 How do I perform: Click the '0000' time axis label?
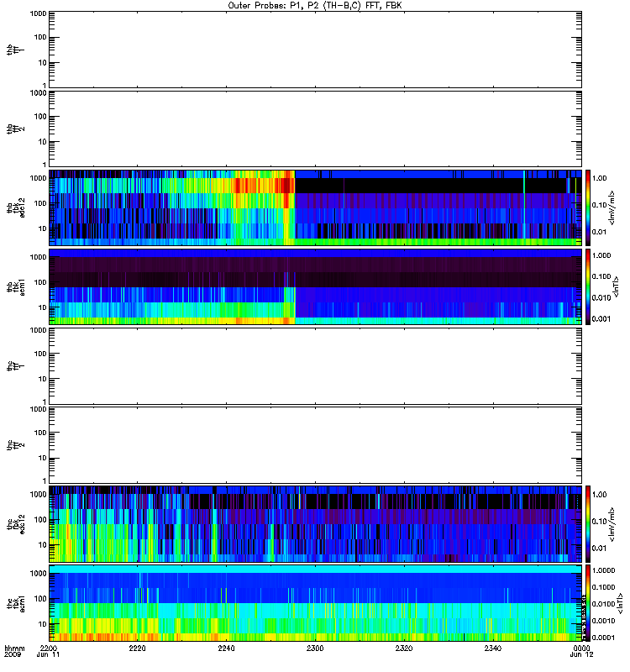pos(581,648)
